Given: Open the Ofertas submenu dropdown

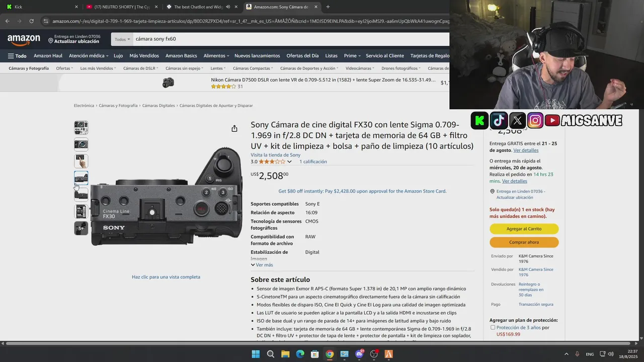Looking at the screenshot, I should point(64,68).
